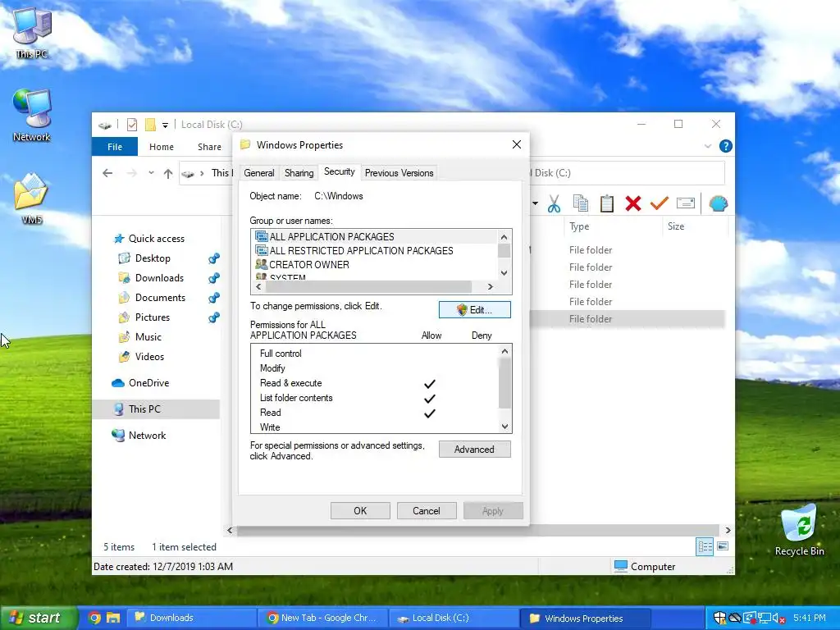Click the red X Delete toolbar icon
This screenshot has height=630, width=840.
pos(633,203)
